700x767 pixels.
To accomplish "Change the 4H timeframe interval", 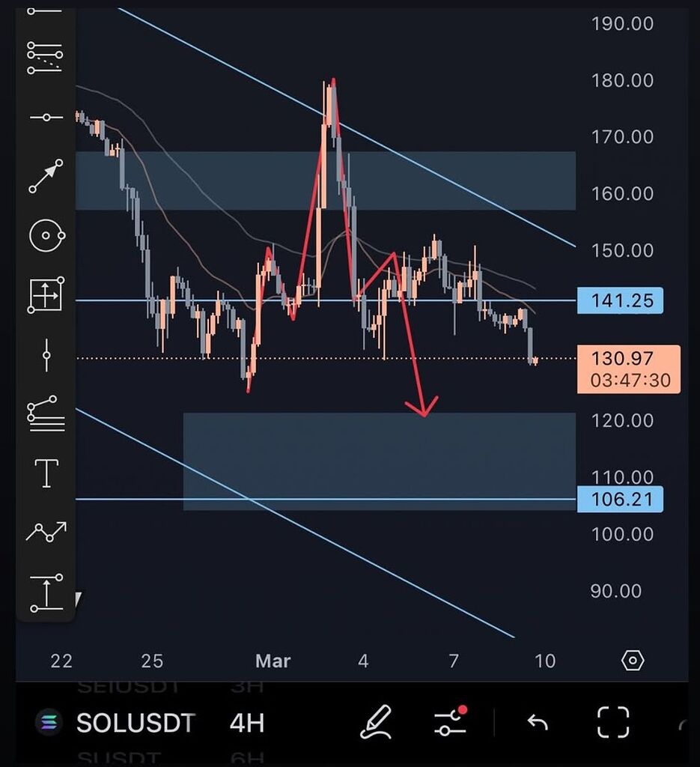I will tap(247, 723).
